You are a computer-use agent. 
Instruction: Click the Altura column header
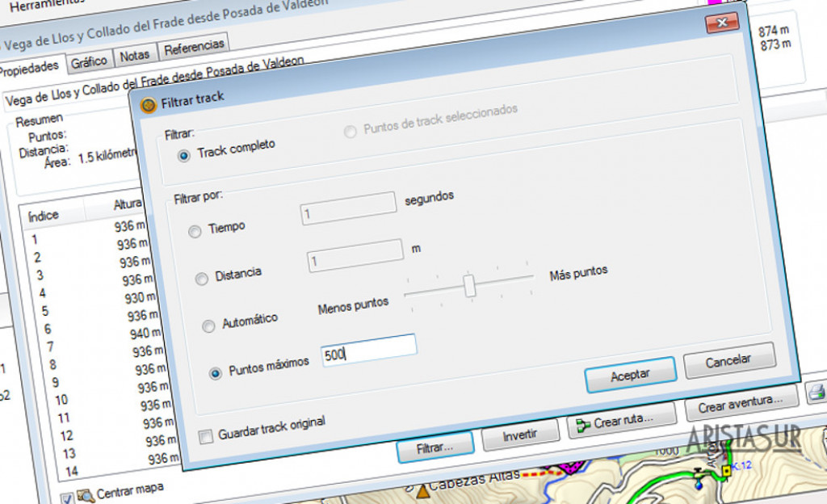point(128,204)
